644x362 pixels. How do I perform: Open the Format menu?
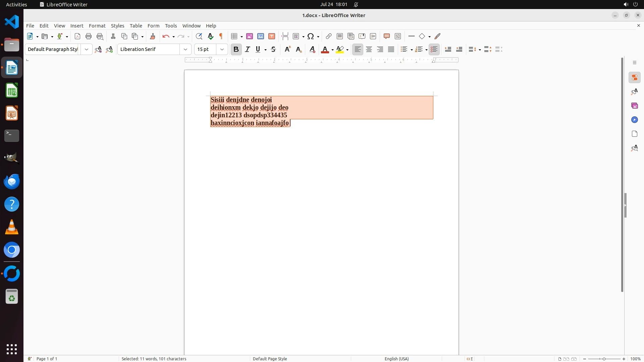(x=97, y=26)
